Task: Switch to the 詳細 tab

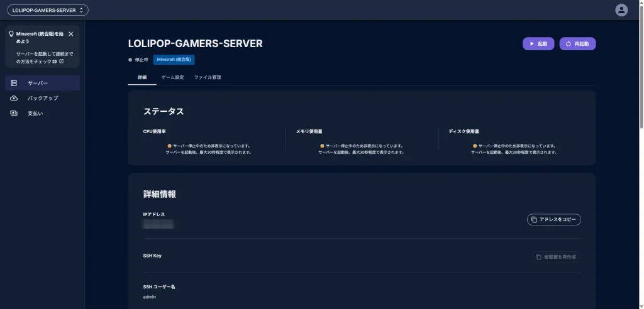Action: click(x=142, y=77)
